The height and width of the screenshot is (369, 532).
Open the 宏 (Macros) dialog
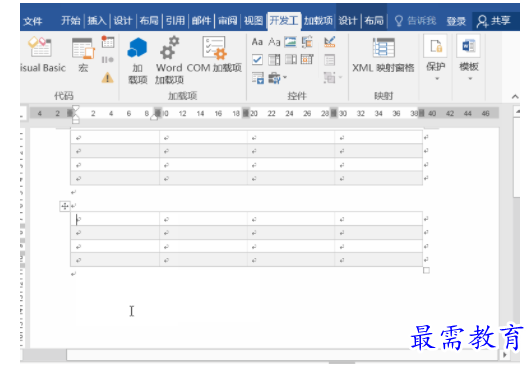coord(83,54)
